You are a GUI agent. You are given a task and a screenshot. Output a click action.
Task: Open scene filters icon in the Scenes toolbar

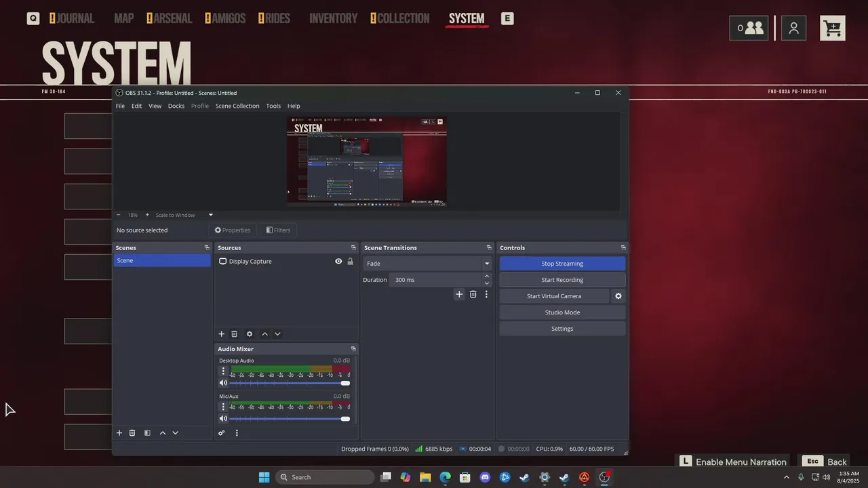(x=147, y=433)
